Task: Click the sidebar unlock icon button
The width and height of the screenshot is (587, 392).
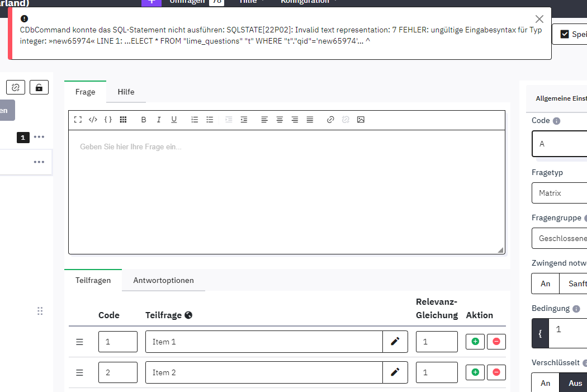Action: (39, 88)
